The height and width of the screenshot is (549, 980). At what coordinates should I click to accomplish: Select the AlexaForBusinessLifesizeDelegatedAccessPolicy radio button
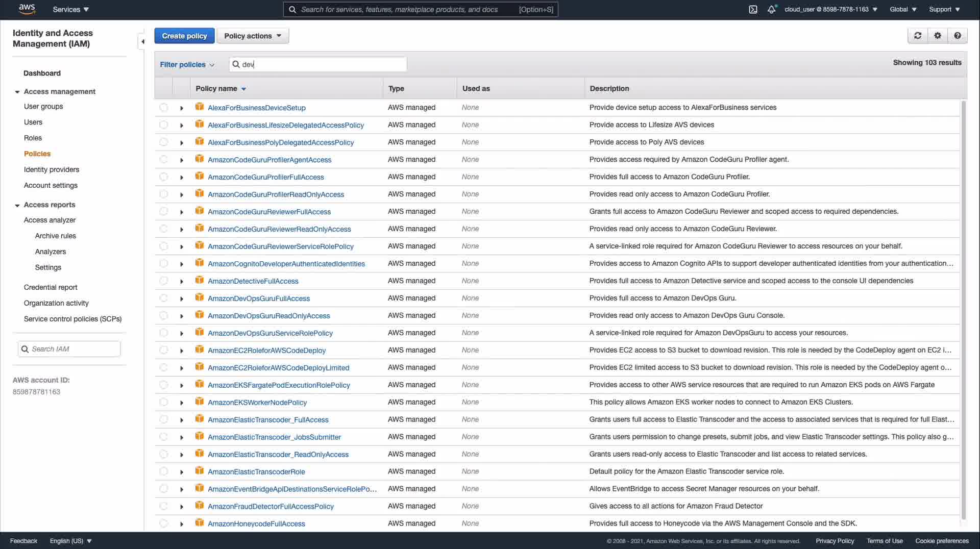(x=163, y=125)
